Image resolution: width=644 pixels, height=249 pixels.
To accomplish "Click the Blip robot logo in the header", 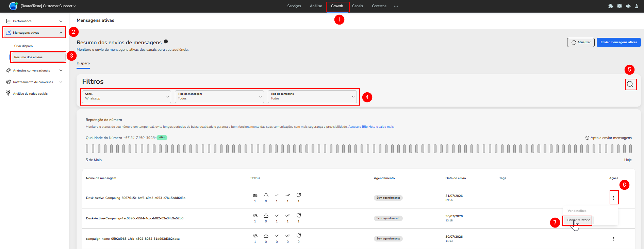I will pos(13,6).
